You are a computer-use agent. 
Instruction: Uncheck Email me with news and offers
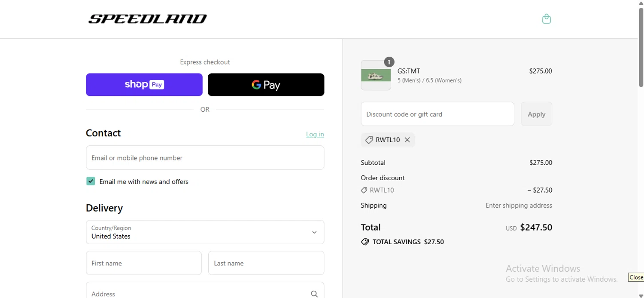click(x=91, y=181)
